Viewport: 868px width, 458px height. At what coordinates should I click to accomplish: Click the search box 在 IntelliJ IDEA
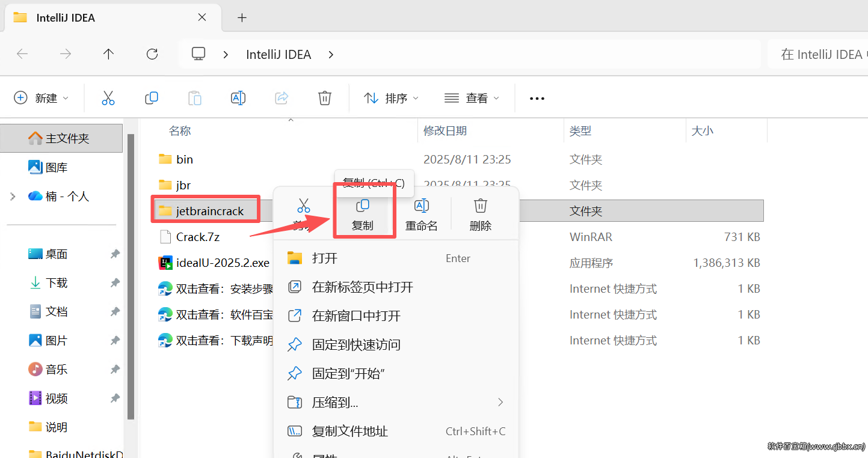point(818,55)
